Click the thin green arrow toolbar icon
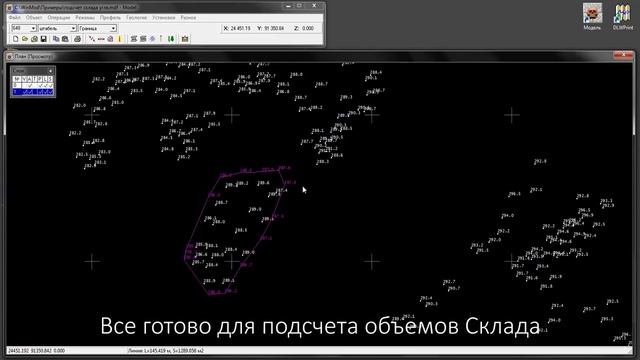640x360 pixels. tap(161, 39)
